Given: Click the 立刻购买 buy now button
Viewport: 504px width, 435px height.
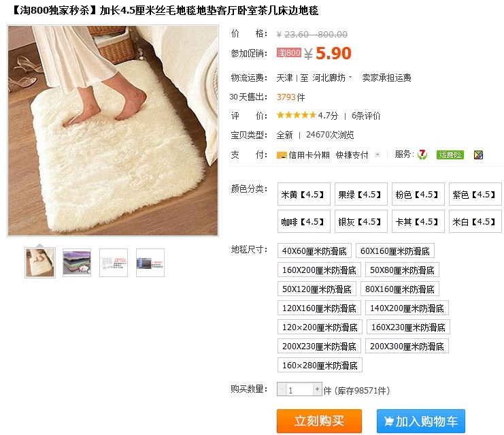Looking at the screenshot, I should click(319, 421).
